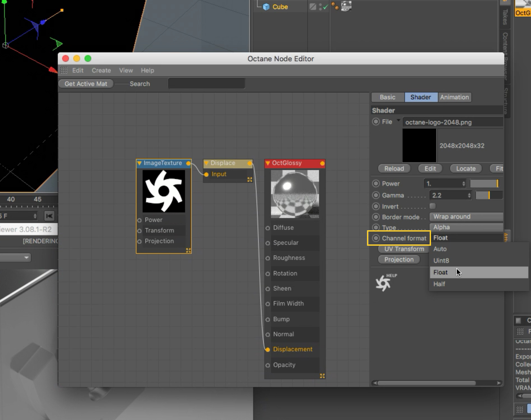This screenshot has width=531, height=420.
Task: Click the Reload button
Action: tap(394, 169)
